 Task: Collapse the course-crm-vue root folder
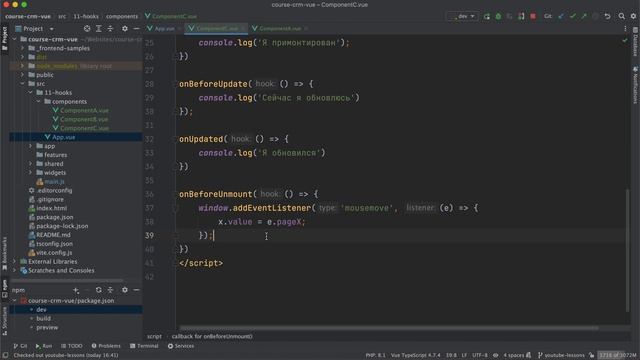(x=15, y=39)
